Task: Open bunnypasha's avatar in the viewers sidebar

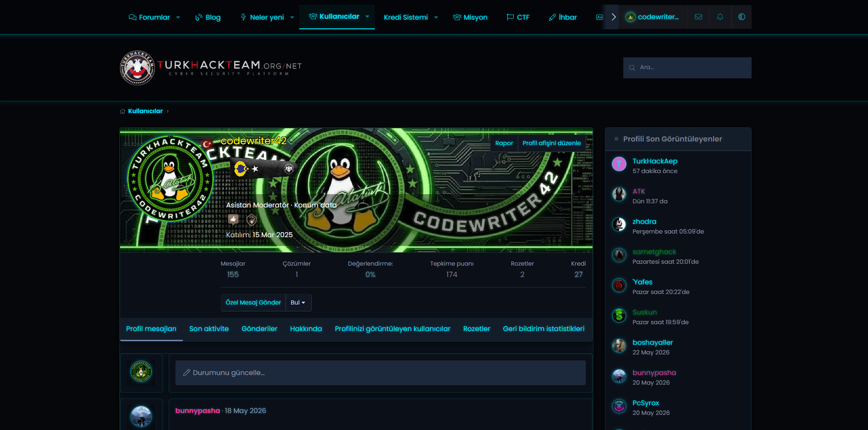Action: click(619, 376)
